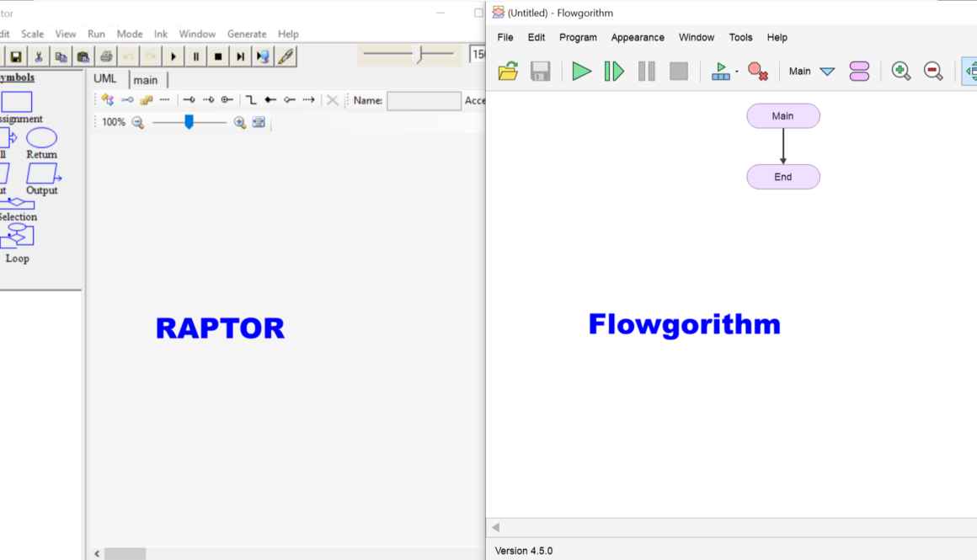Open RAPTOR Run menu
This screenshot has height=560, width=977.
tap(96, 34)
